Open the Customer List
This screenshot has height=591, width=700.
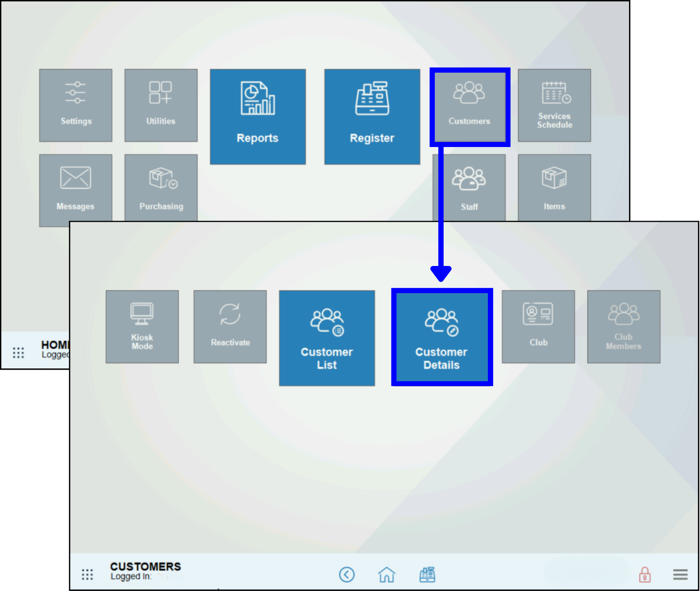pos(326,338)
